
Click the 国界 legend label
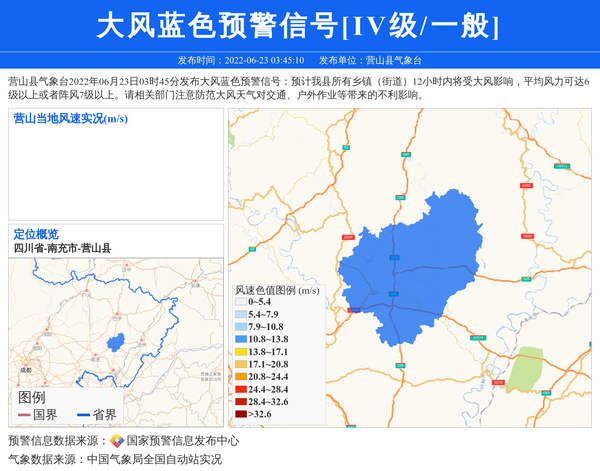[45, 415]
